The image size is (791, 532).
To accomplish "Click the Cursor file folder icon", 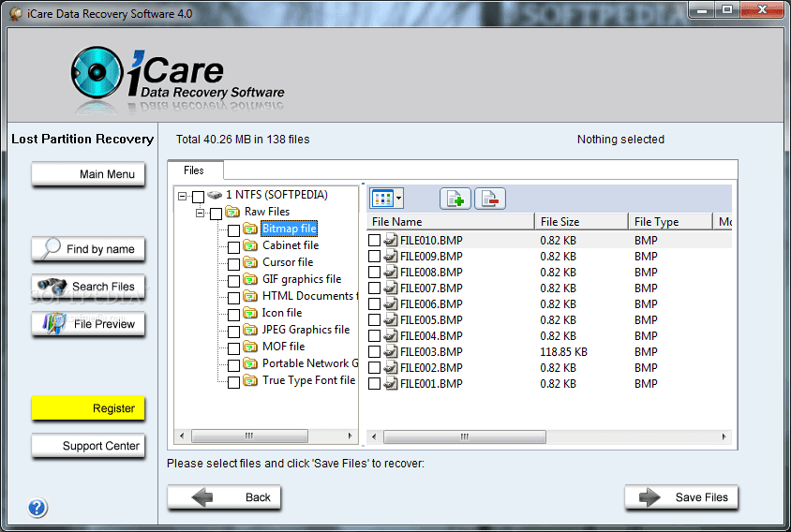I will pos(250,262).
